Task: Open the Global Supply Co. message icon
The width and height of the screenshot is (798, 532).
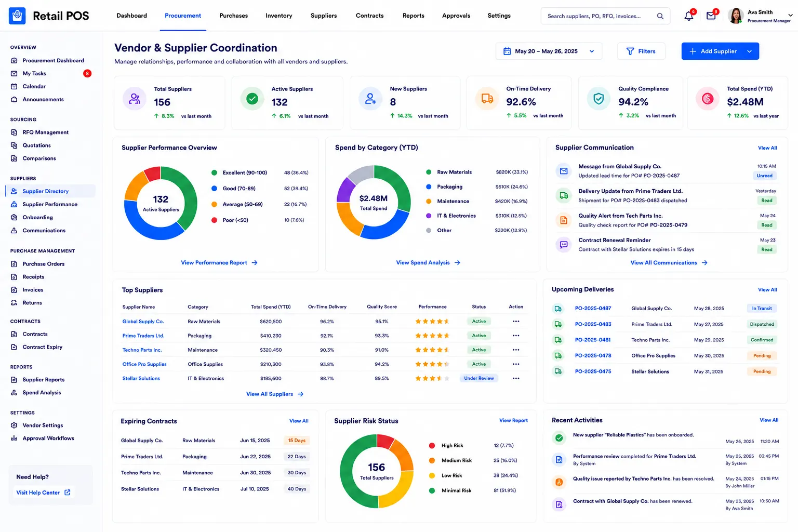Action: pos(564,171)
